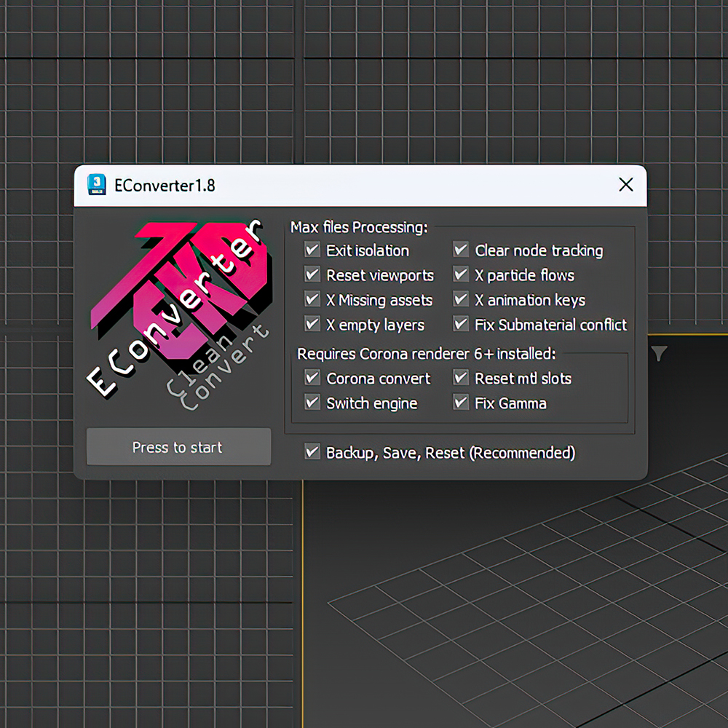Screen dimensions: 728x728
Task: Disable X animation keys
Action: click(x=461, y=299)
